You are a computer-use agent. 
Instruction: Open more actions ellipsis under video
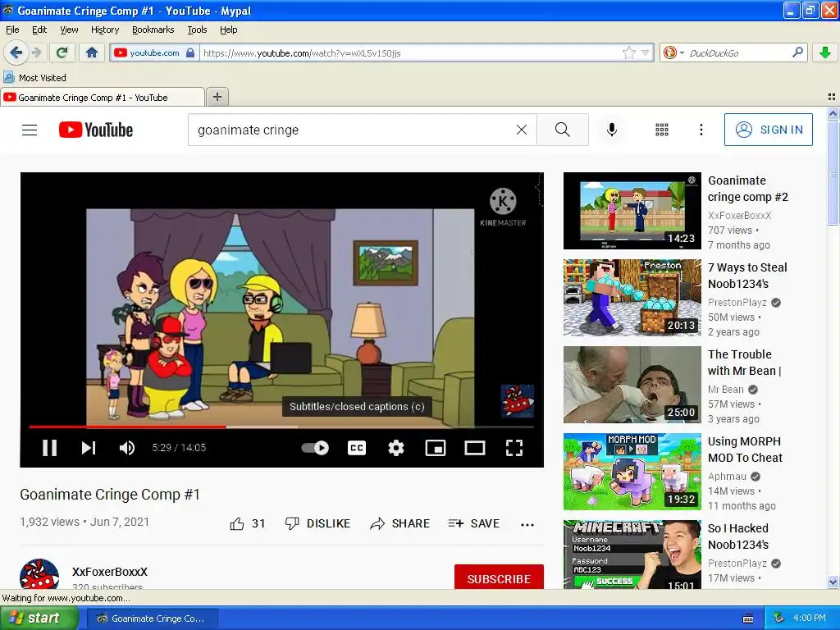pyautogui.click(x=527, y=525)
